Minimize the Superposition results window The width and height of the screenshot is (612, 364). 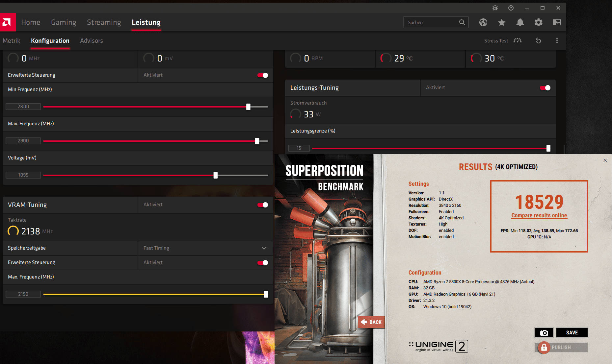(x=595, y=160)
